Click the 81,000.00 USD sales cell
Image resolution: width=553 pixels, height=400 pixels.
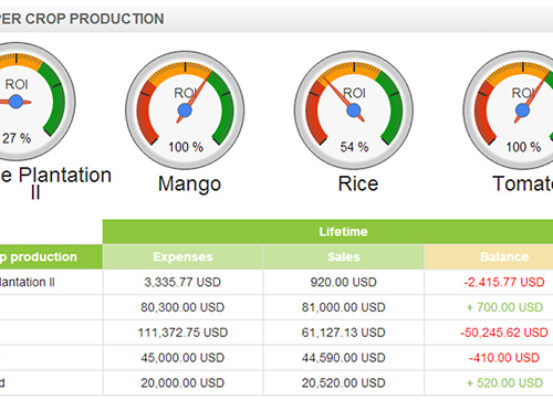pyautogui.click(x=344, y=307)
